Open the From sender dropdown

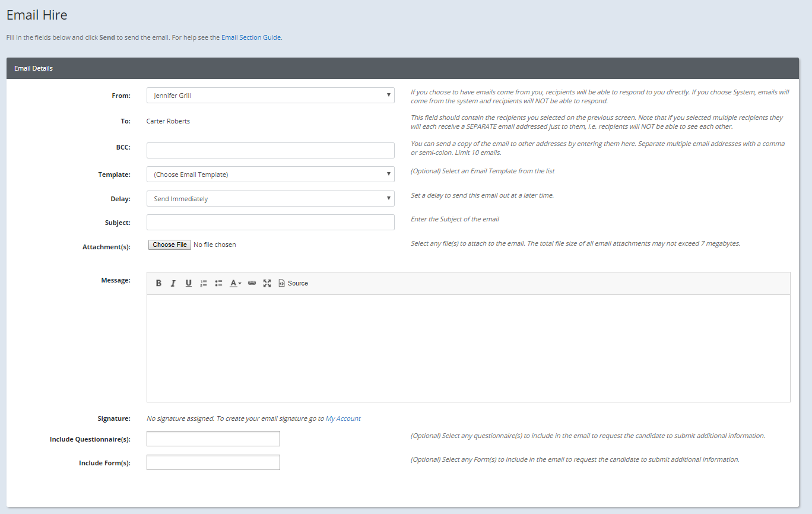pos(270,95)
